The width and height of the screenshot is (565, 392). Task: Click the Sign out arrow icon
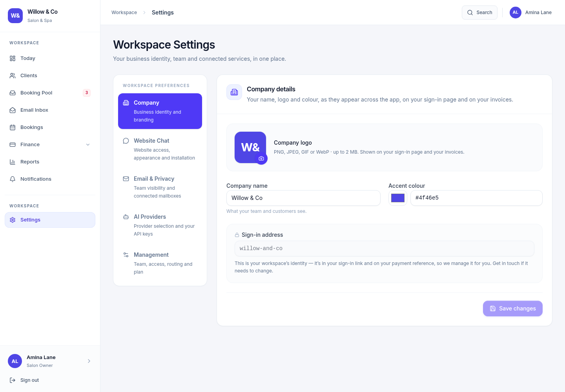click(13, 380)
